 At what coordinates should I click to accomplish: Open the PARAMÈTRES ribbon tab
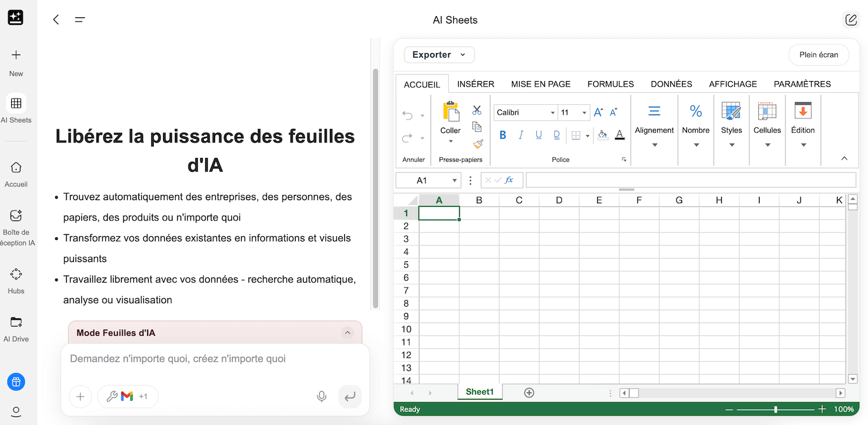[802, 84]
